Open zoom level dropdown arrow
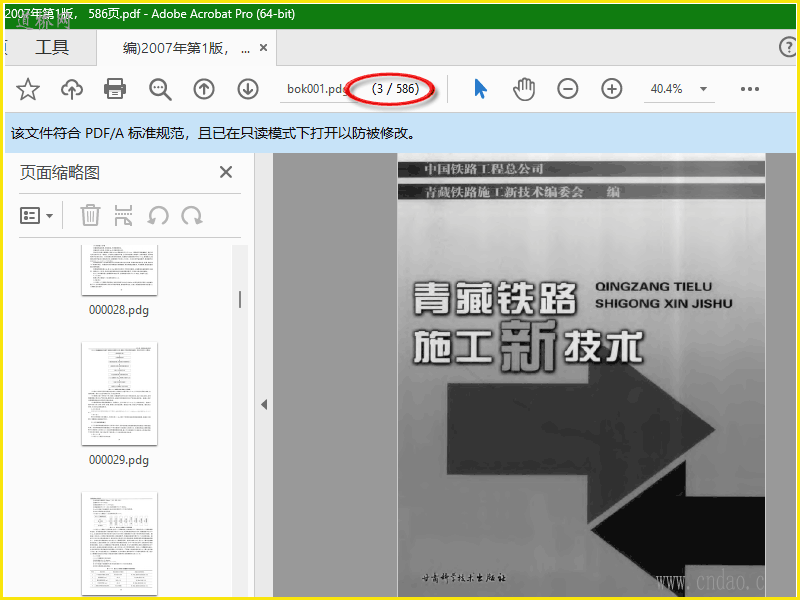The image size is (800, 600). tap(704, 89)
